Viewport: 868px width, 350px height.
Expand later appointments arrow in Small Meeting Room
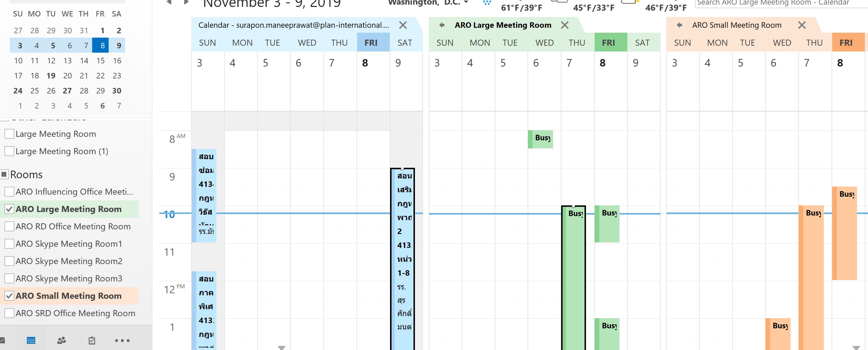(x=856, y=347)
